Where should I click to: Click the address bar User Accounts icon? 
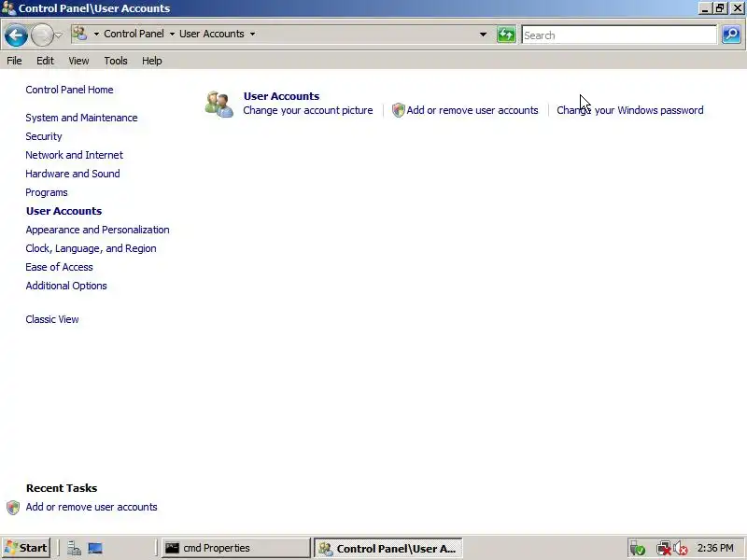tap(79, 34)
